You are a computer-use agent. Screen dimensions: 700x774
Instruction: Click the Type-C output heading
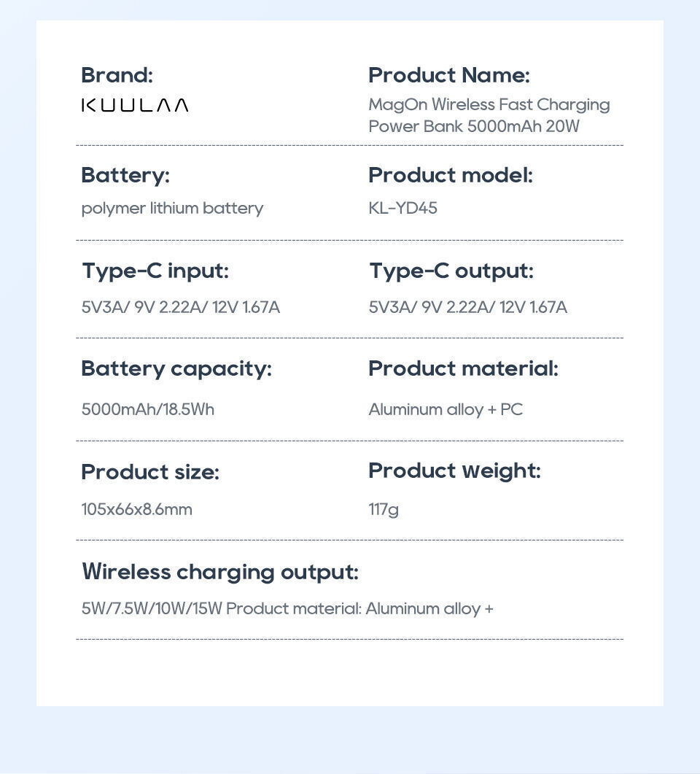point(451,271)
